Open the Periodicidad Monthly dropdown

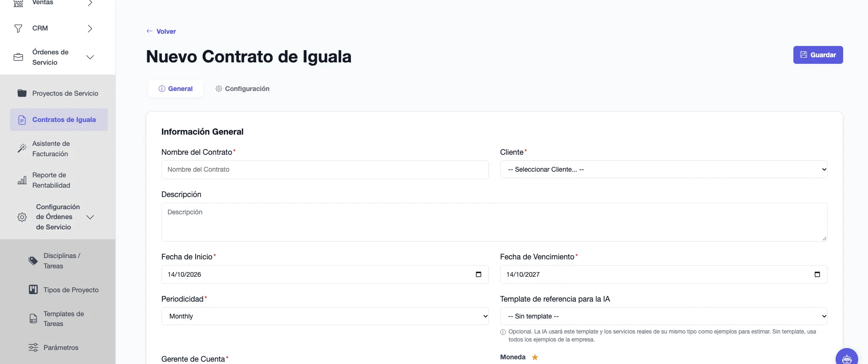click(325, 316)
